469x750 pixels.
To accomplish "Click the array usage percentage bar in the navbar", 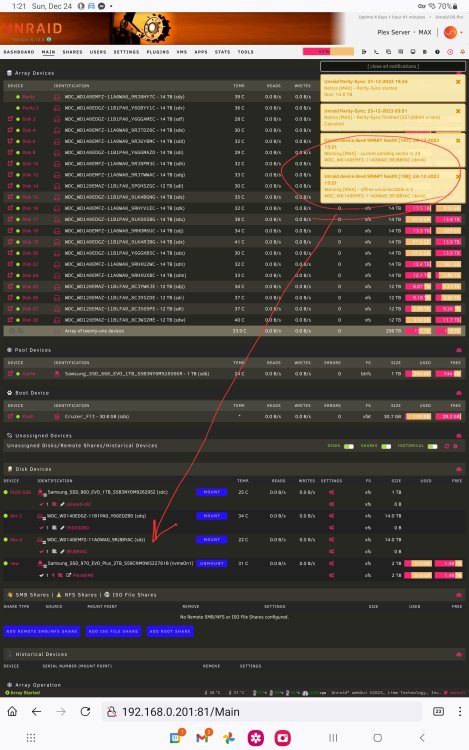I will (x=328, y=52).
